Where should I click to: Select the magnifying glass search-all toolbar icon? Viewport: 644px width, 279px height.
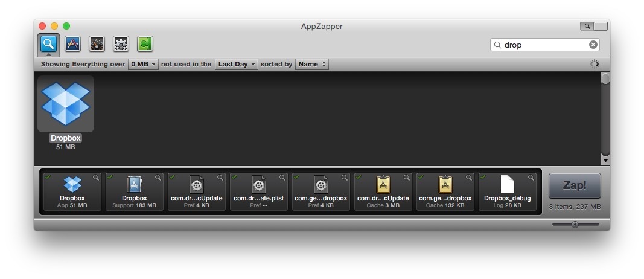point(48,43)
